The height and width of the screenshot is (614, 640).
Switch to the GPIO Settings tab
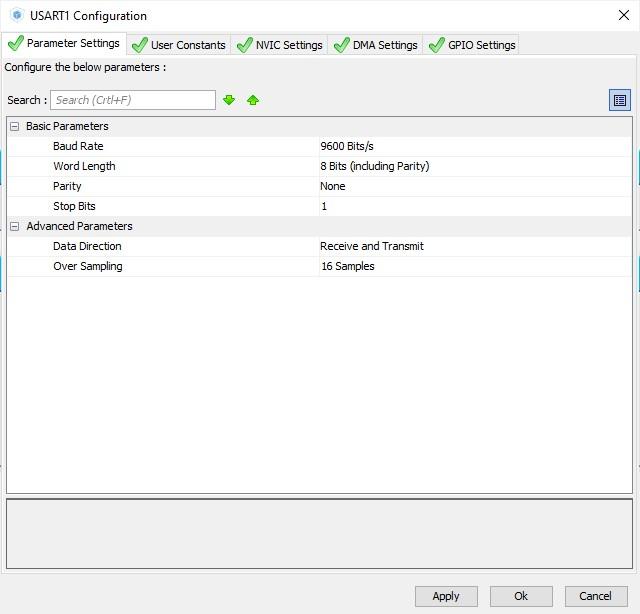coord(472,45)
